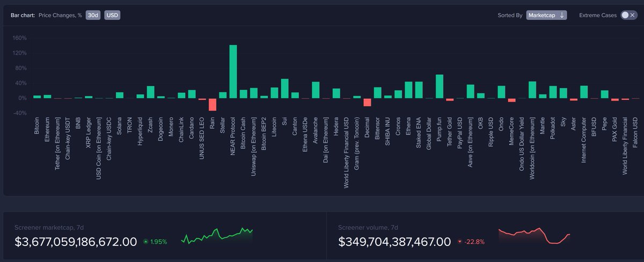The height and width of the screenshot is (262, 644).
Task: Click the Ethena green bar
Action: (x=408, y=90)
